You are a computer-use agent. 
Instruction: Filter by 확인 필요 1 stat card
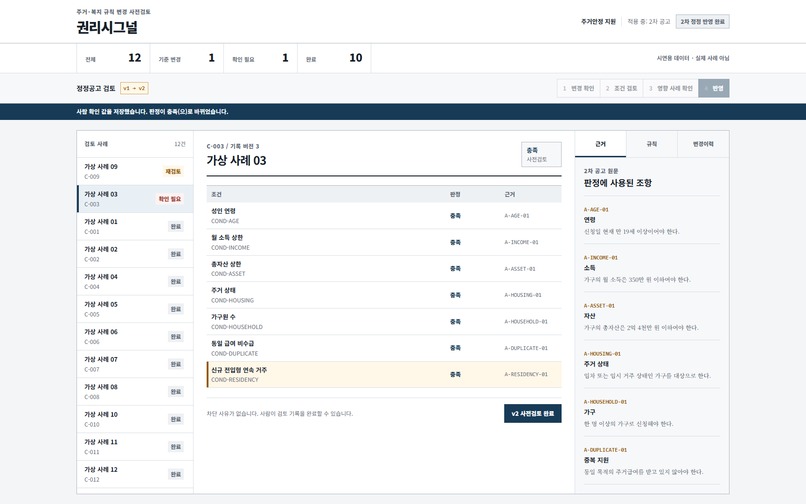[260, 58]
